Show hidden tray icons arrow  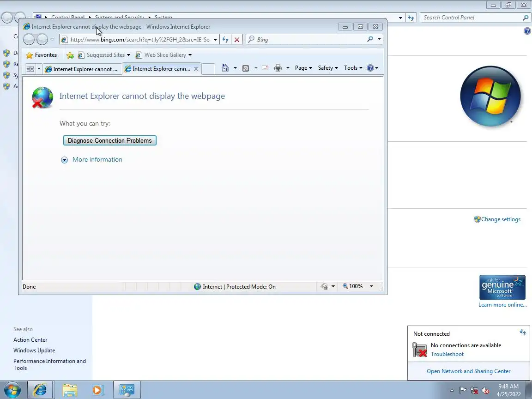pos(452,391)
